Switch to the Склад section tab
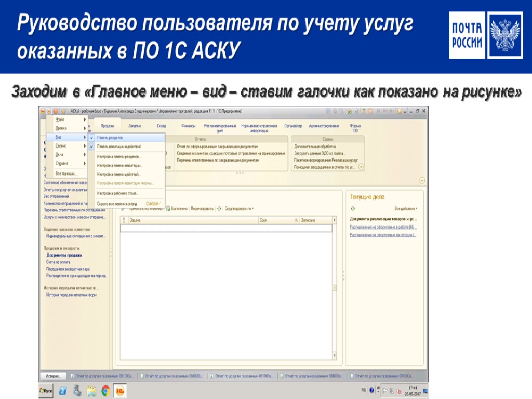532x399 pixels. click(162, 126)
